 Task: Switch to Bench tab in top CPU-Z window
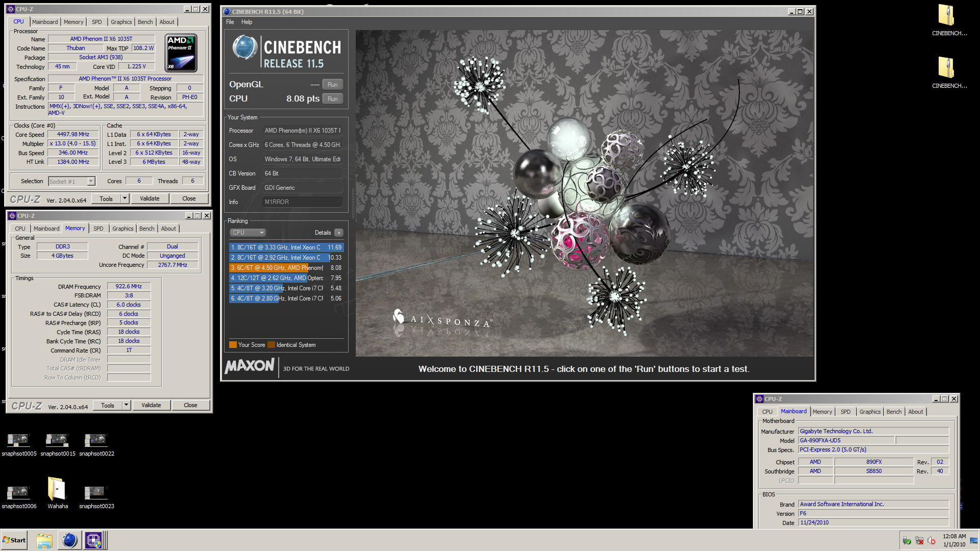click(x=145, y=22)
